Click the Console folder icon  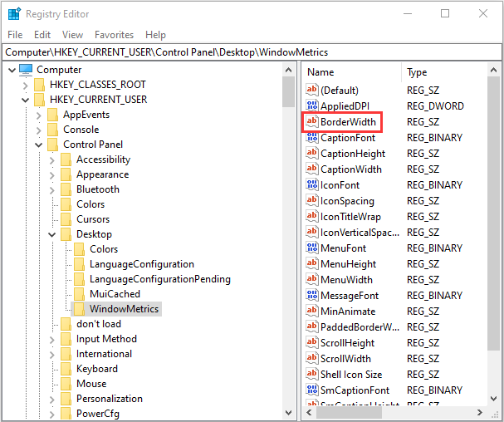[52, 130]
